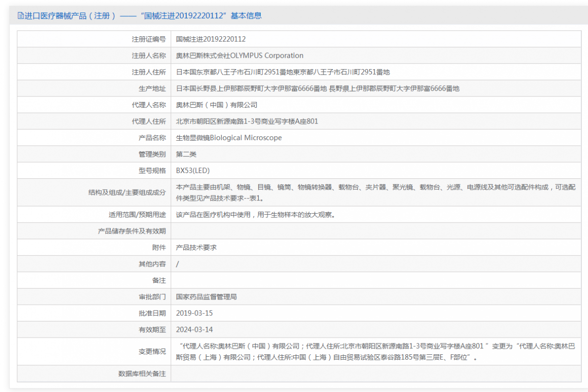Select the "型号规格" row label
Screen dimensions: 588x392
pyautogui.click(x=152, y=171)
